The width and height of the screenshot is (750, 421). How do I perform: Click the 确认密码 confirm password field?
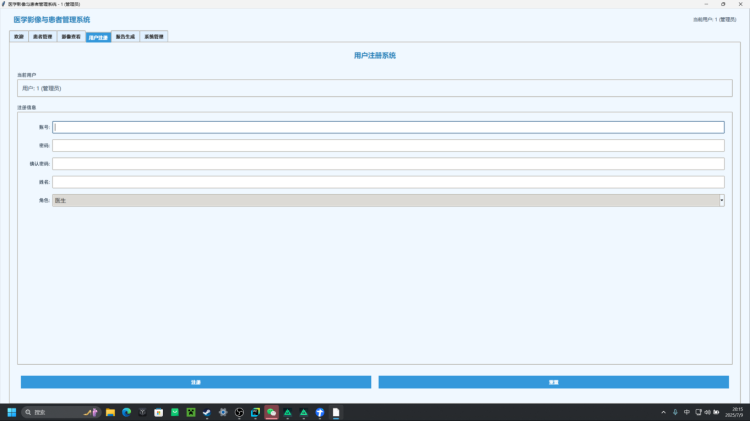coord(388,163)
